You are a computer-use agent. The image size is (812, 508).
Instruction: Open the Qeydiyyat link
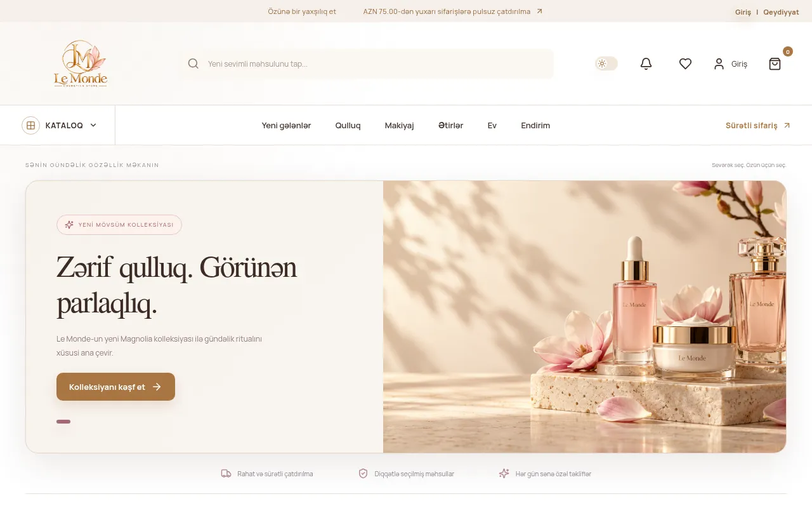point(781,12)
